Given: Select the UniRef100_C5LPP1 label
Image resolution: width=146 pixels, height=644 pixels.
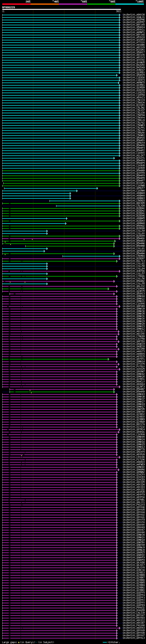Looking at the screenshot, I should pyautogui.click(x=134, y=128).
